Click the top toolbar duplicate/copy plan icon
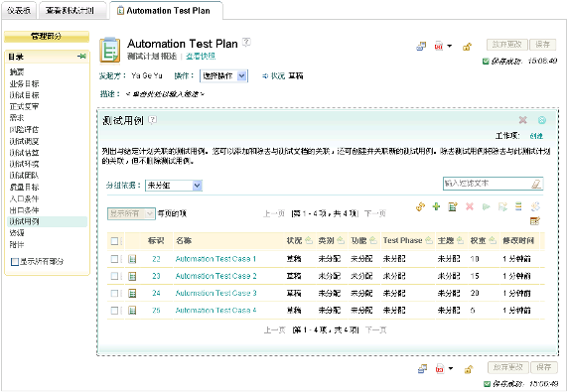Image resolution: width=568 pixels, height=392 pixels. click(x=421, y=47)
